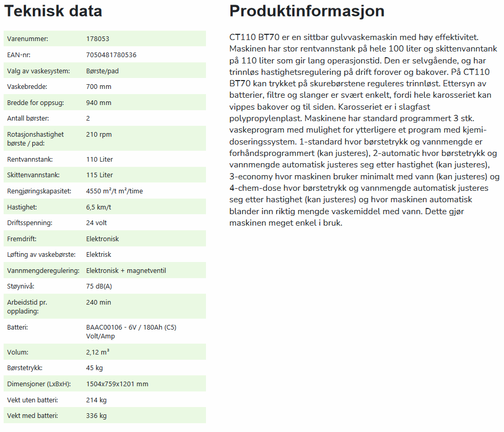Click the EAN-nr value 7050481780536
This screenshot has height=432, width=504.
(x=111, y=55)
